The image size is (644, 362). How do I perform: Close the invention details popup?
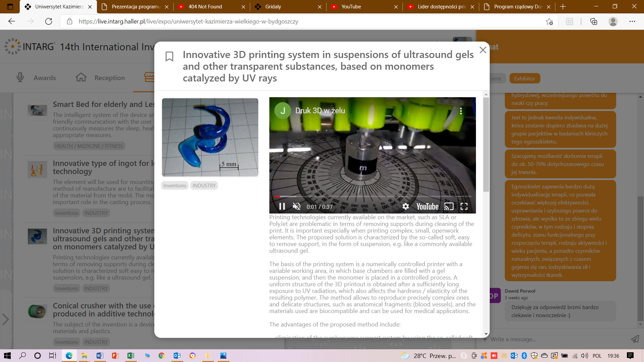click(483, 50)
